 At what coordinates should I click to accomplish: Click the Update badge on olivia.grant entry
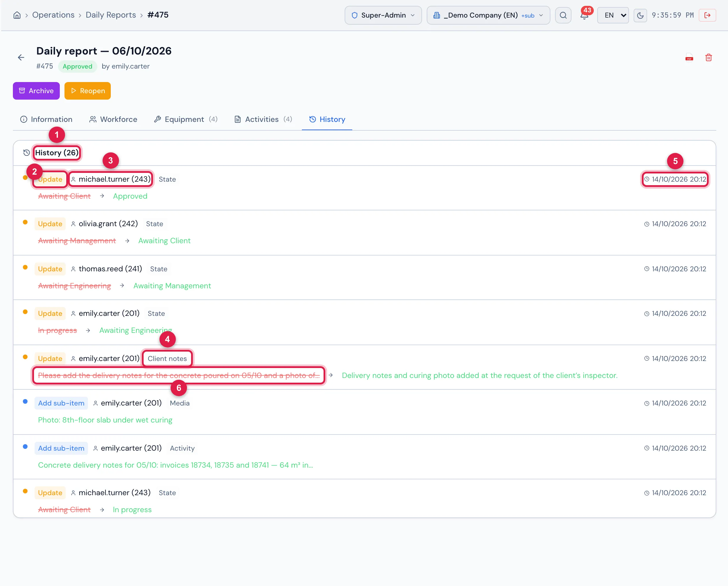coord(50,224)
